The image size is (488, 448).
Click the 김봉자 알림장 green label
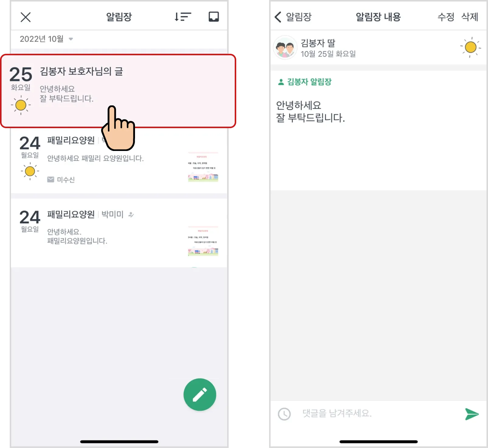click(305, 82)
